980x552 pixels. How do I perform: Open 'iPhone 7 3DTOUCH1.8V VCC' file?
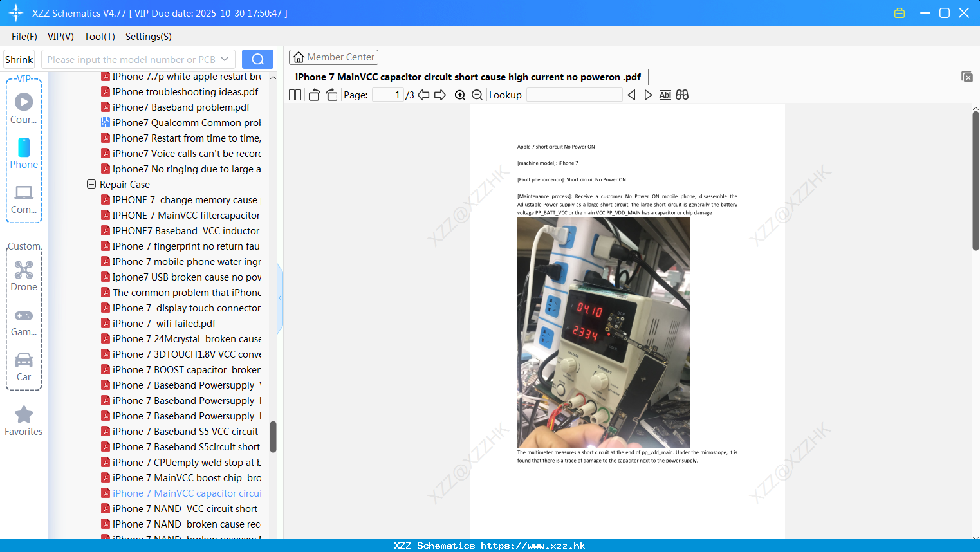click(181, 354)
